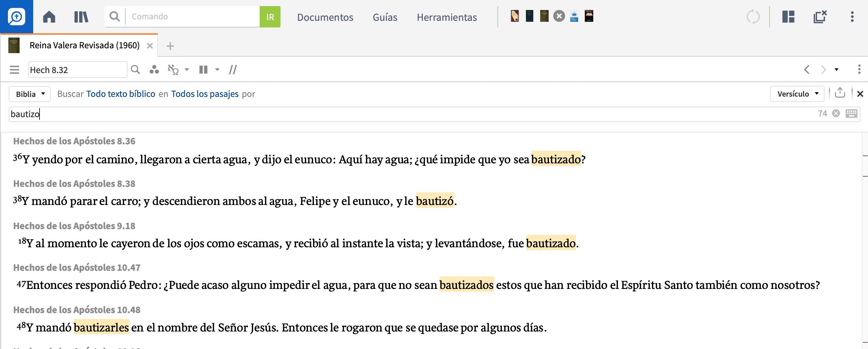Go to the Home dashboard icon
The width and height of the screenshot is (868, 349).
point(49,17)
